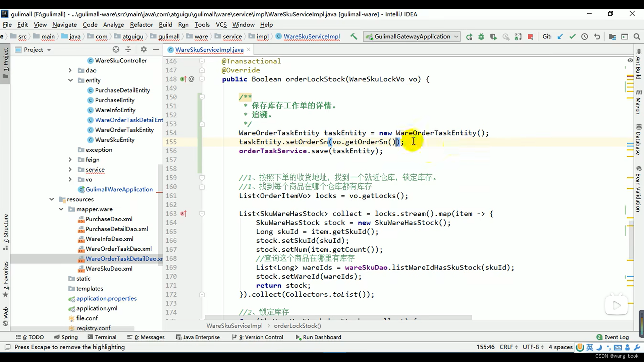Click the 155:46 line column indicator

point(485,347)
